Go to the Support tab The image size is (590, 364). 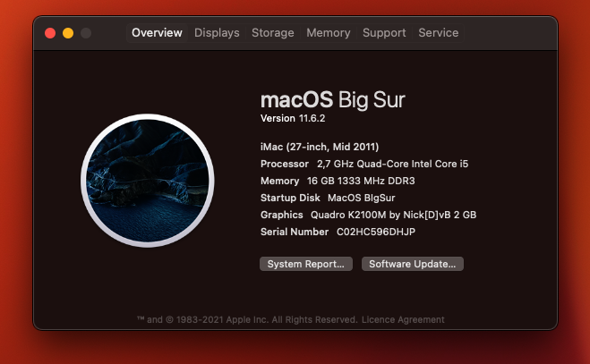[x=384, y=33]
